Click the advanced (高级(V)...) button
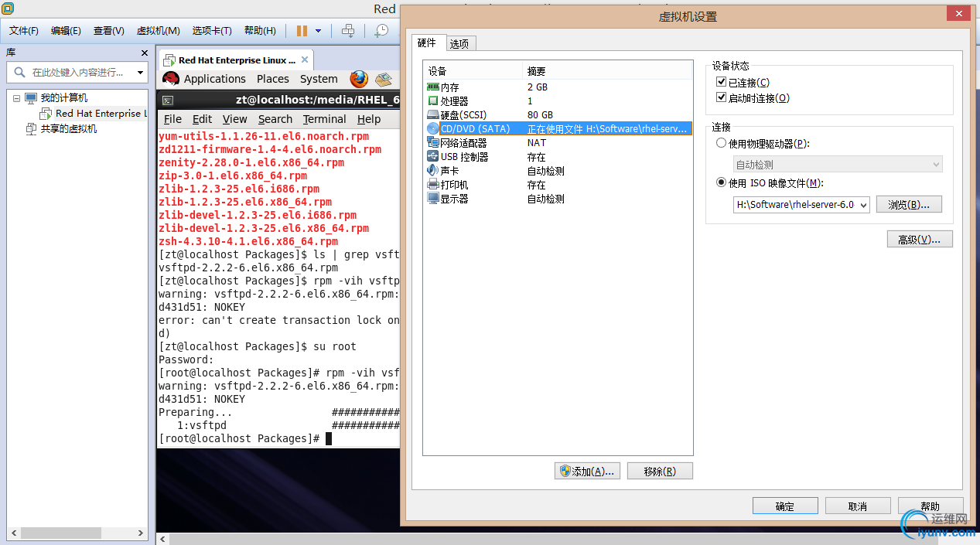 pyautogui.click(x=920, y=240)
